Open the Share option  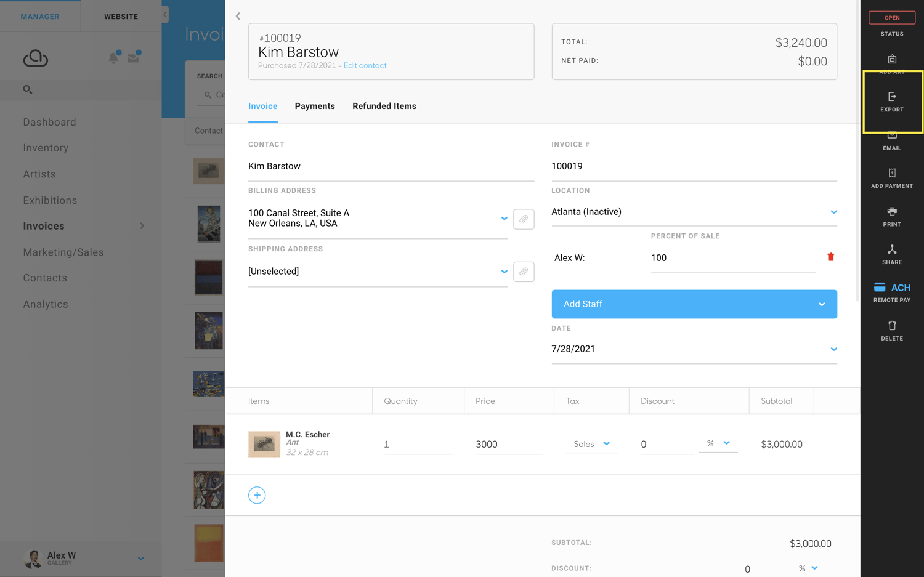(x=892, y=254)
